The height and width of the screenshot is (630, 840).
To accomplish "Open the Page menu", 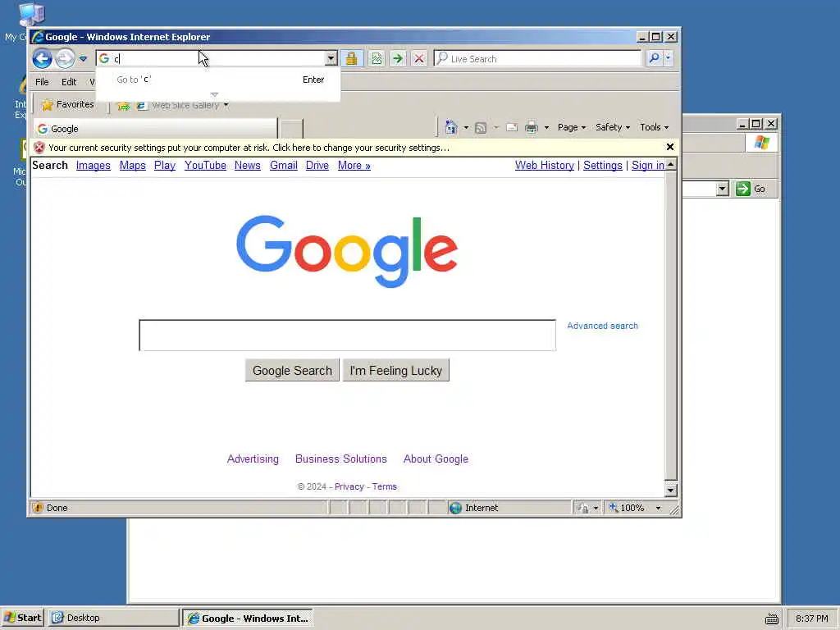I will point(572,127).
